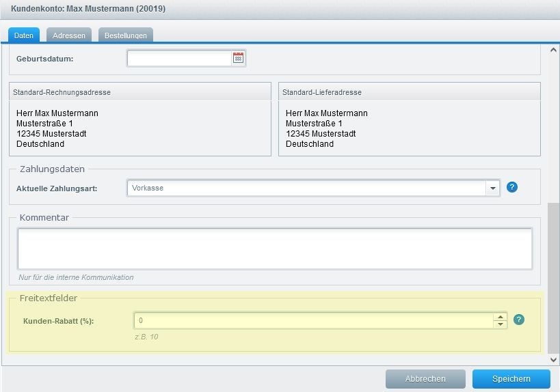
Task: Click the Kunden-Rabatt (%) label
Action: pyautogui.click(x=59, y=321)
